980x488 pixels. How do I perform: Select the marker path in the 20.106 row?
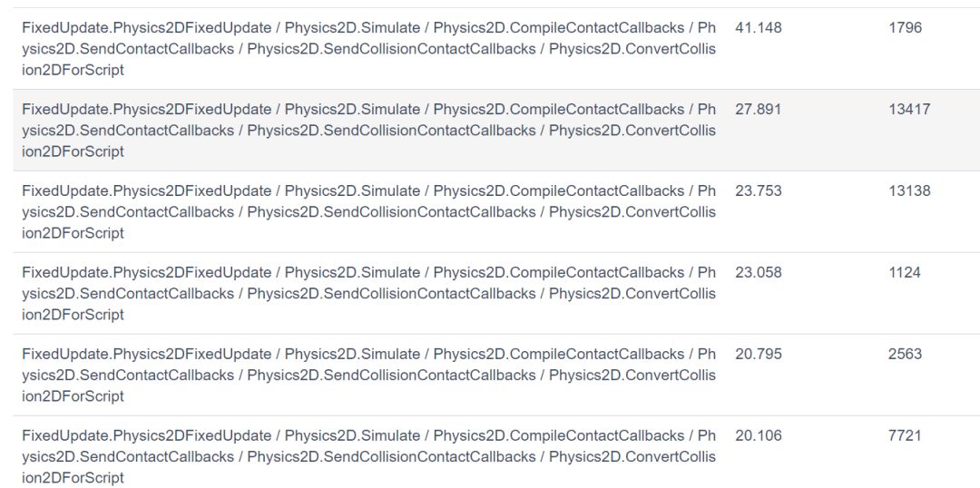[x=368, y=456]
